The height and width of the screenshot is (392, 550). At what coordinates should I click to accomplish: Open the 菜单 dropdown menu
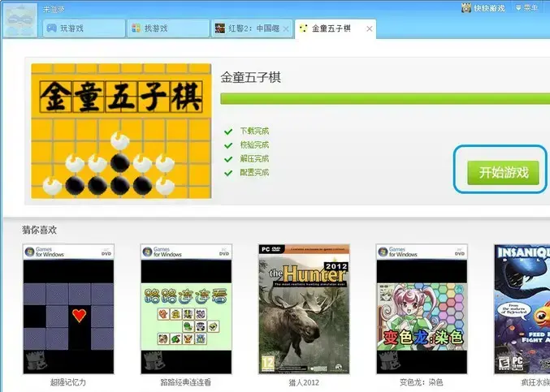pos(527,7)
